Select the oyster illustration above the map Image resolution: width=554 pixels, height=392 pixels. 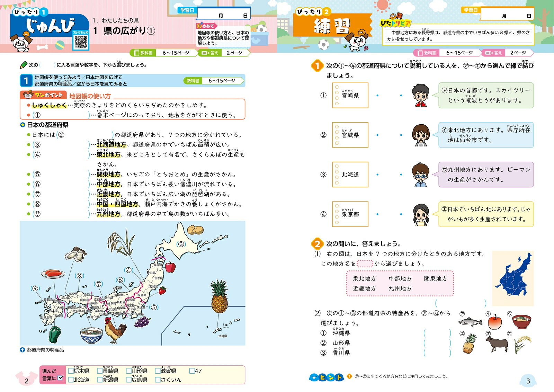tap(76, 255)
